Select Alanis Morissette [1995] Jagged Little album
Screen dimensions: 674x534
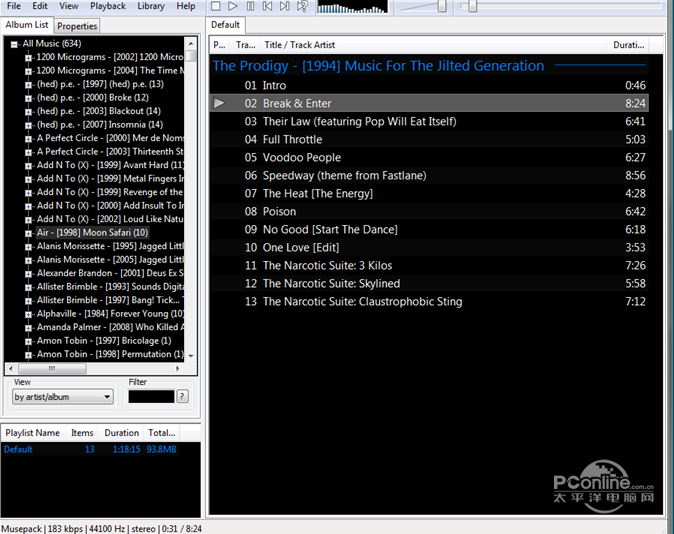point(110,246)
